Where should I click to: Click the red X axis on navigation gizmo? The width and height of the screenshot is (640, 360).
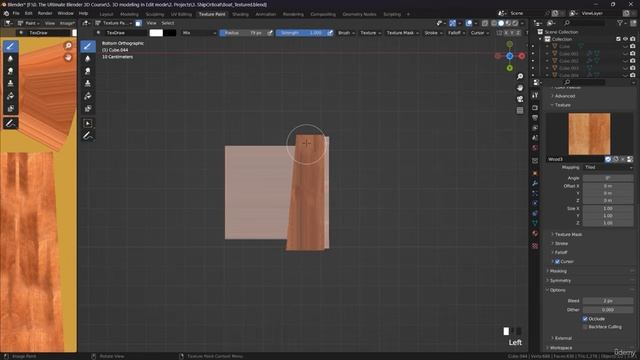click(522, 56)
